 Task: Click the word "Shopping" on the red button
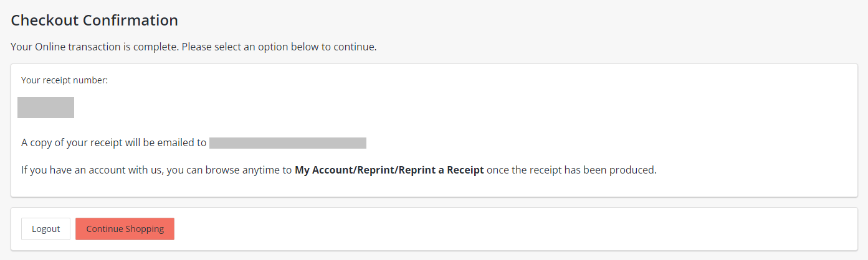point(145,229)
